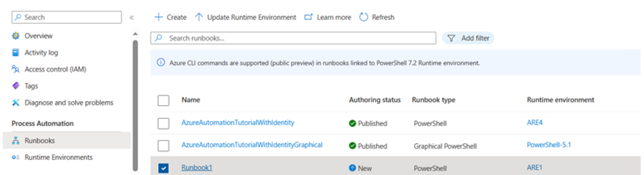Select Runbooks in the sidebar menu
644x175 pixels.
(67, 140)
